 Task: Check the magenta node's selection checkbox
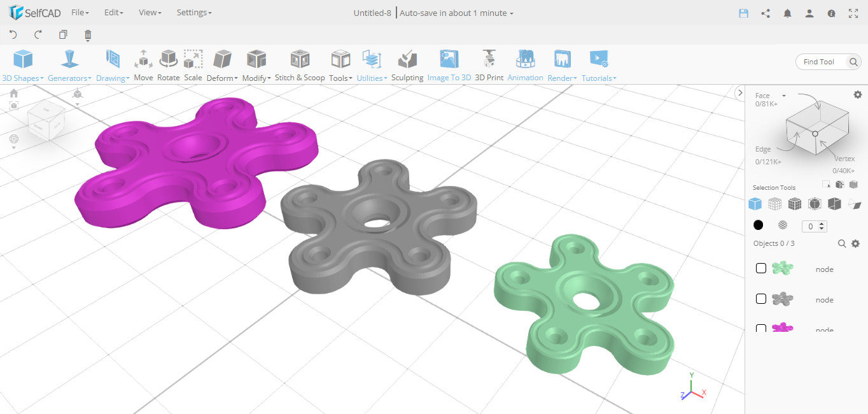coord(760,329)
